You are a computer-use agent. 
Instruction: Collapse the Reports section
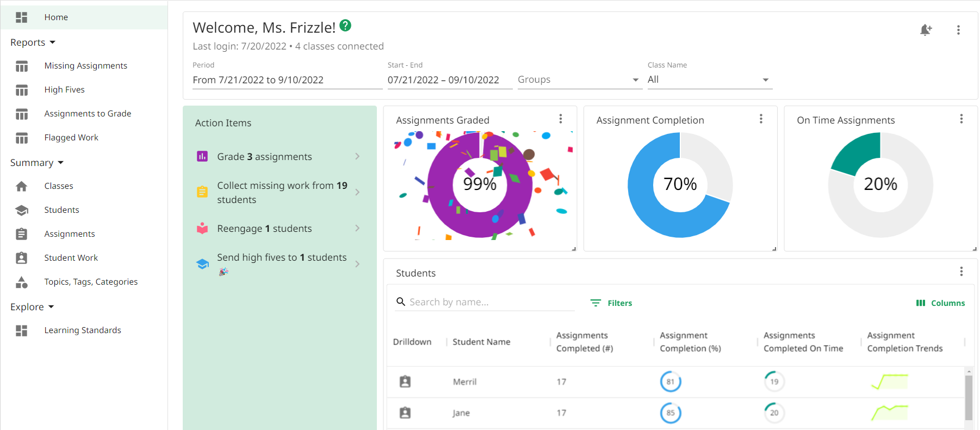click(x=33, y=42)
